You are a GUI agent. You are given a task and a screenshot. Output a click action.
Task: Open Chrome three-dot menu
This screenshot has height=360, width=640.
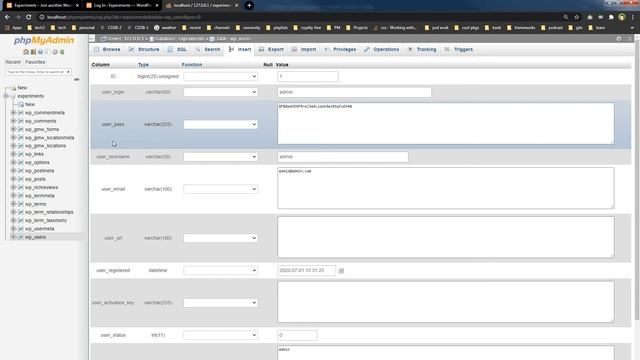pyautogui.click(x=633, y=17)
